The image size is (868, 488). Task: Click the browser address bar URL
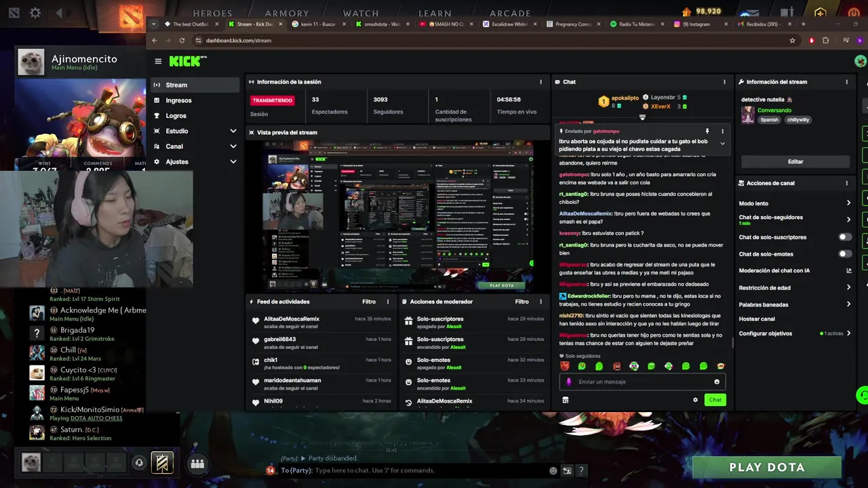point(239,40)
